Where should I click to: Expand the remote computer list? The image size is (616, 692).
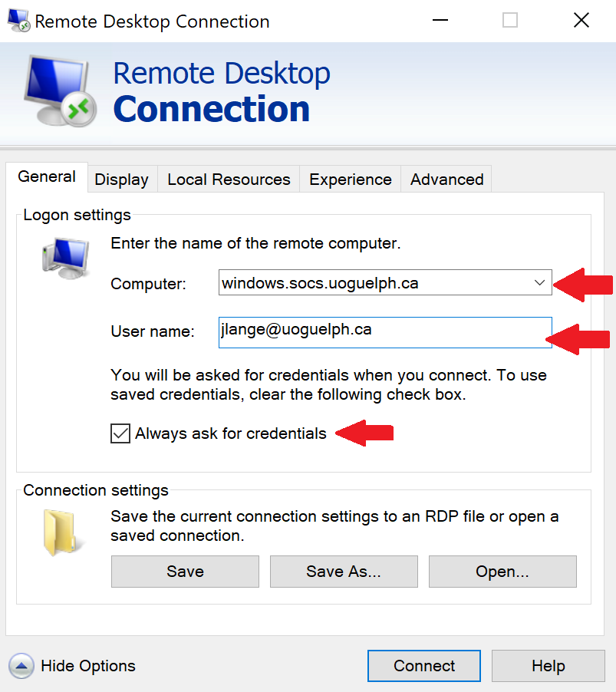pos(539,283)
